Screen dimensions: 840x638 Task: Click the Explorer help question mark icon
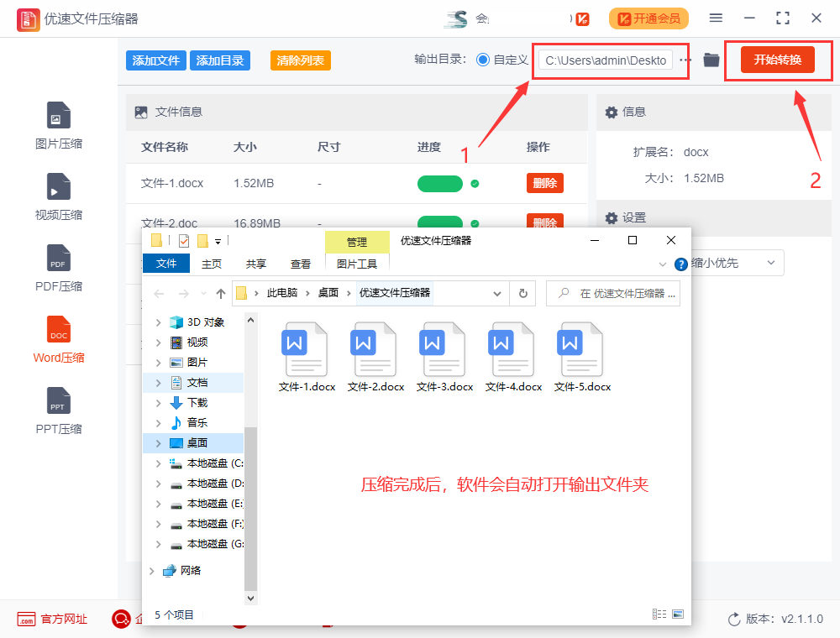tap(681, 264)
